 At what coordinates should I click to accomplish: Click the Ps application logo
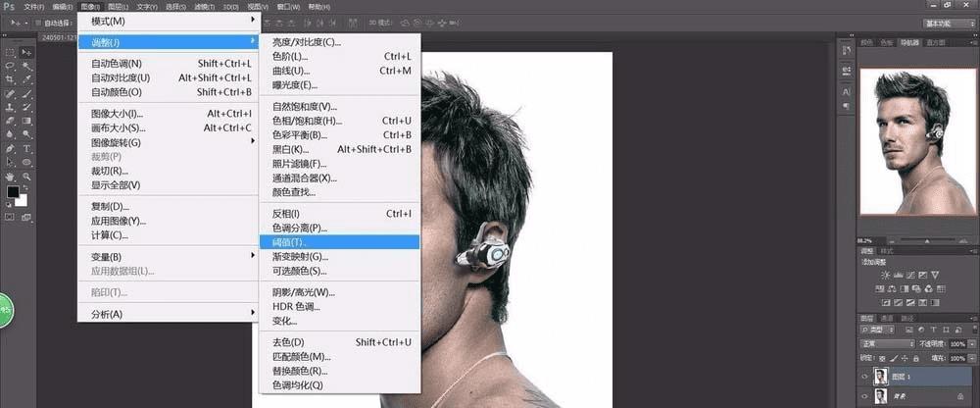tap(10, 7)
